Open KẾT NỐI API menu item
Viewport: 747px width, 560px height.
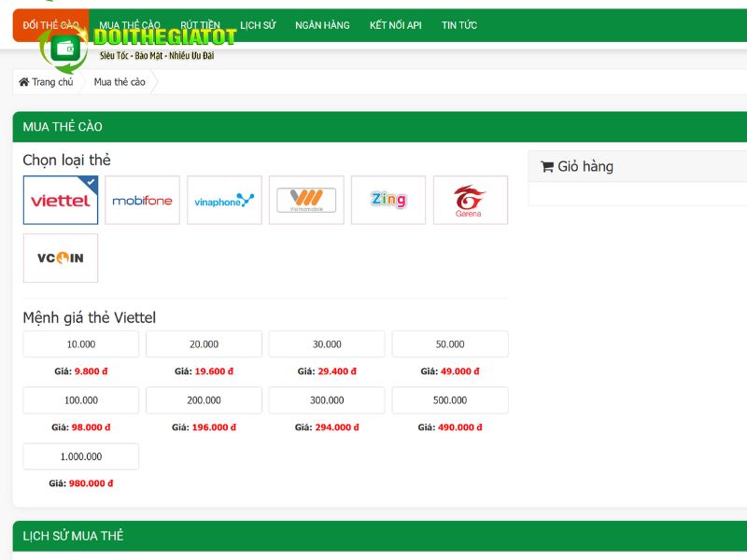pos(395,25)
